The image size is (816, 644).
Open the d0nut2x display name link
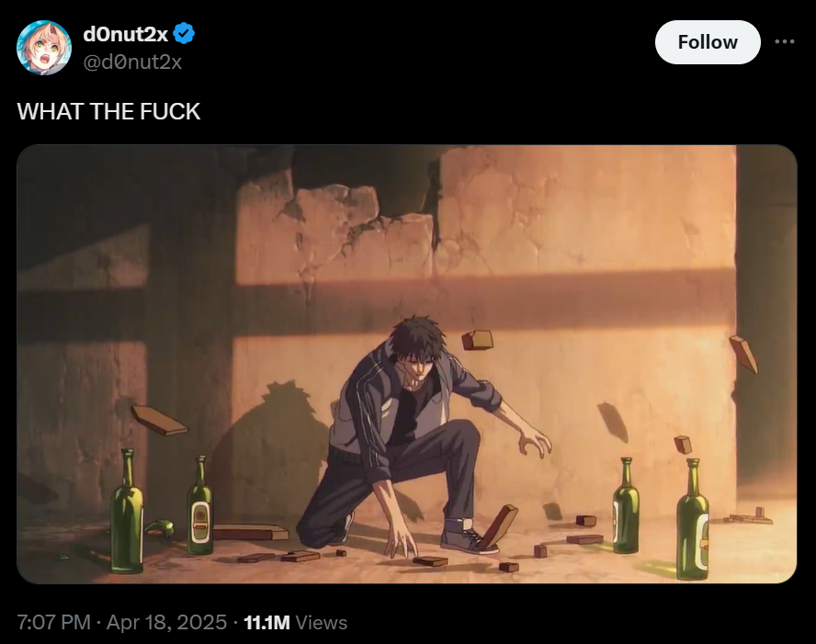(x=125, y=35)
